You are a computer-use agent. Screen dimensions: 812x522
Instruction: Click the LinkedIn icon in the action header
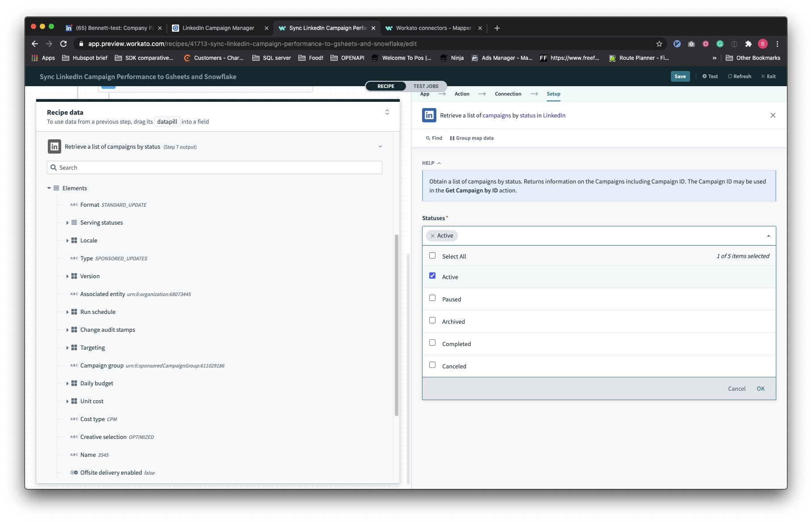coord(429,115)
